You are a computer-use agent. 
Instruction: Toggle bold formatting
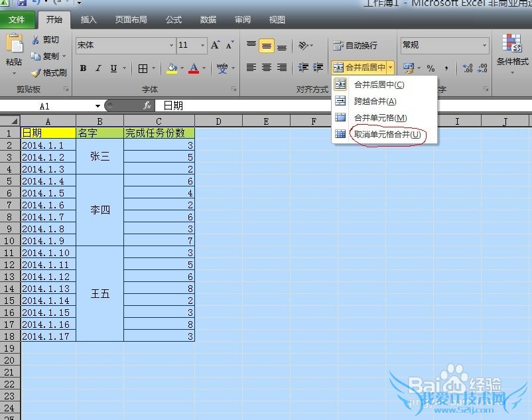(83, 68)
